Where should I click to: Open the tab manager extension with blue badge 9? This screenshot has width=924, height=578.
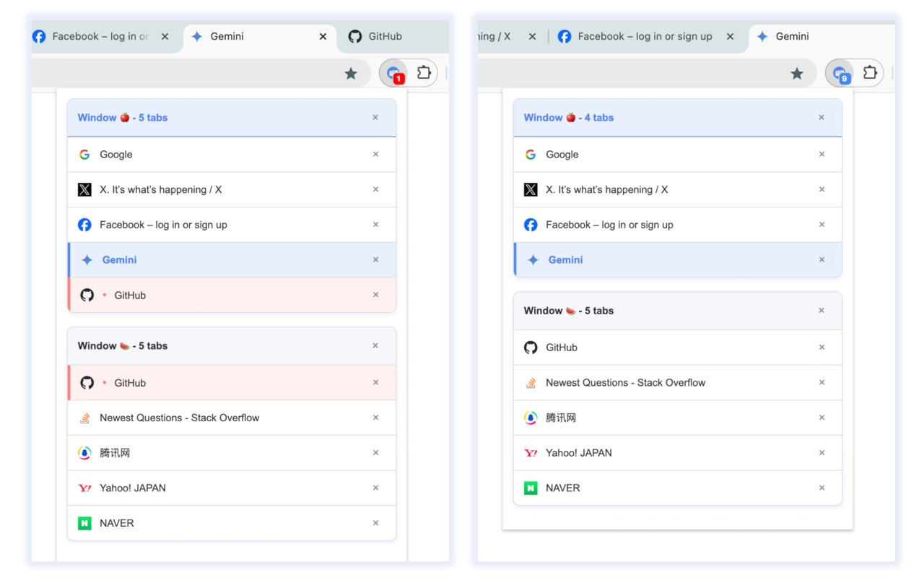(840, 73)
